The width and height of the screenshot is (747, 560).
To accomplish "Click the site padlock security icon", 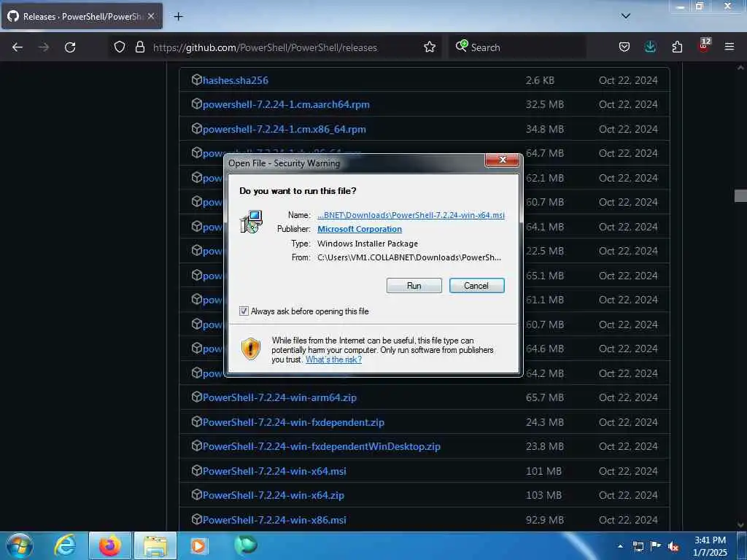I will tap(139, 47).
